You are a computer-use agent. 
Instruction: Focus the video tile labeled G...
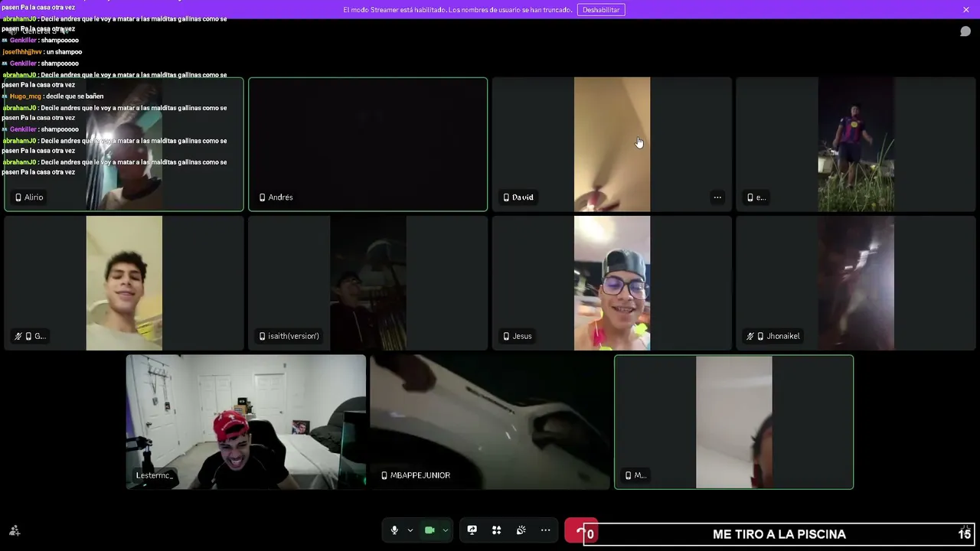[124, 283]
